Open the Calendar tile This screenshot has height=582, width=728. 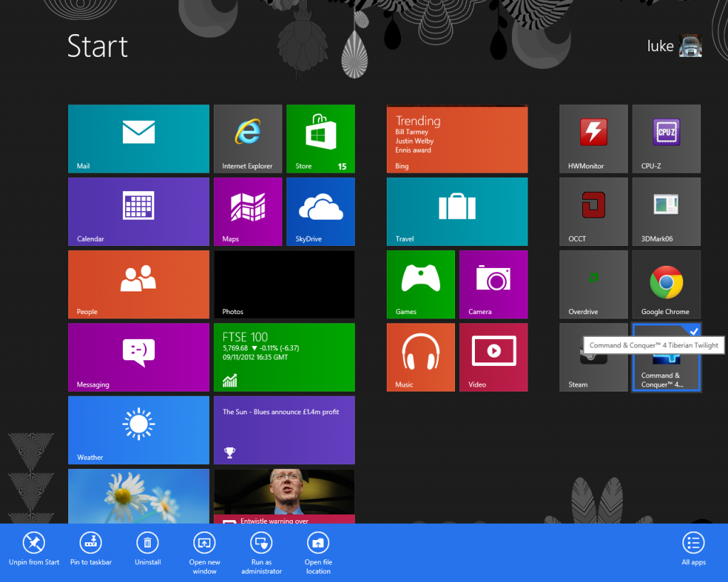139,212
